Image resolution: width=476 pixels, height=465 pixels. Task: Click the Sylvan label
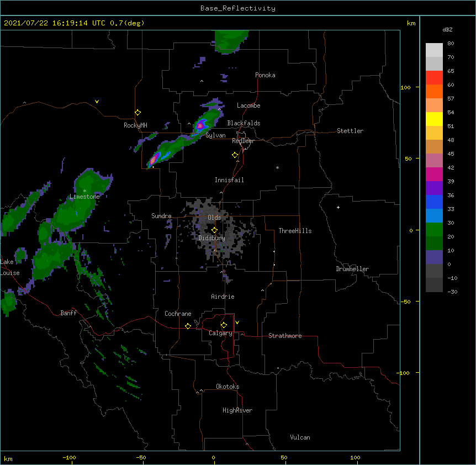click(215, 135)
